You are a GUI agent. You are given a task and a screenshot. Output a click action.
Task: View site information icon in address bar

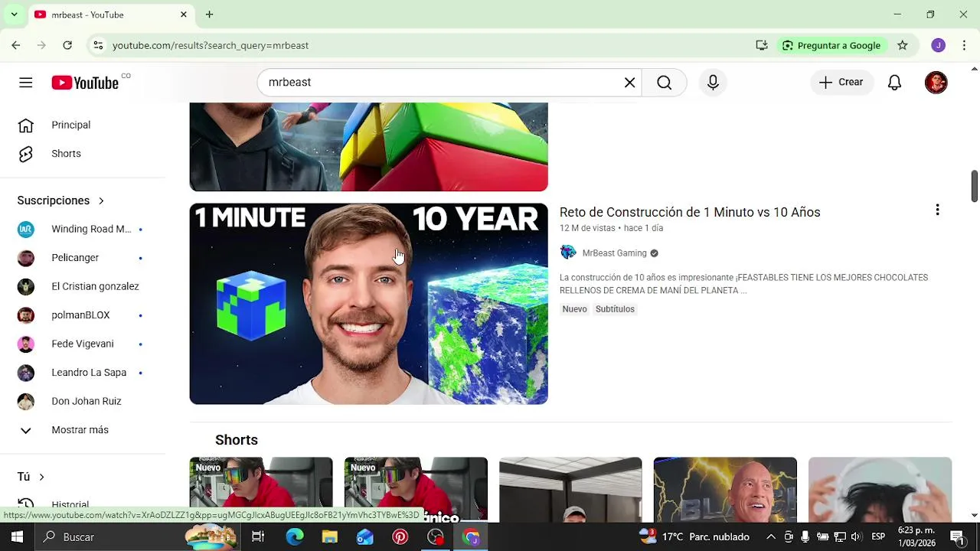98,45
